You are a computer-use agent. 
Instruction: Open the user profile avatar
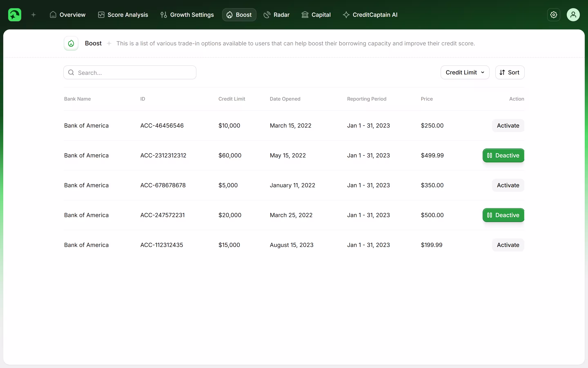pos(573,15)
